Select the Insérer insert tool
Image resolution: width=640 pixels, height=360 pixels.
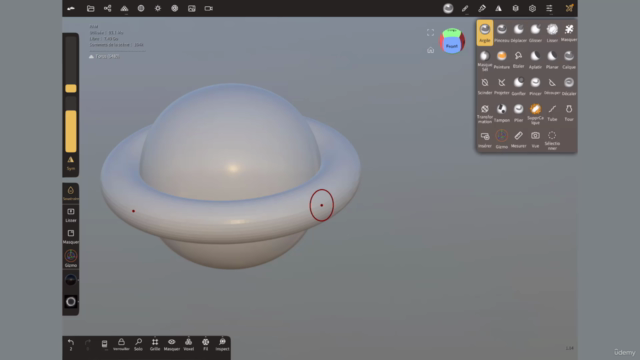pos(484,139)
